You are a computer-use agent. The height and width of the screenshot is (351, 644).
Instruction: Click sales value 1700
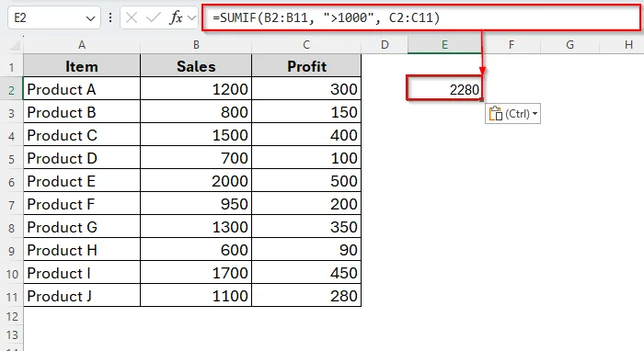click(x=196, y=273)
